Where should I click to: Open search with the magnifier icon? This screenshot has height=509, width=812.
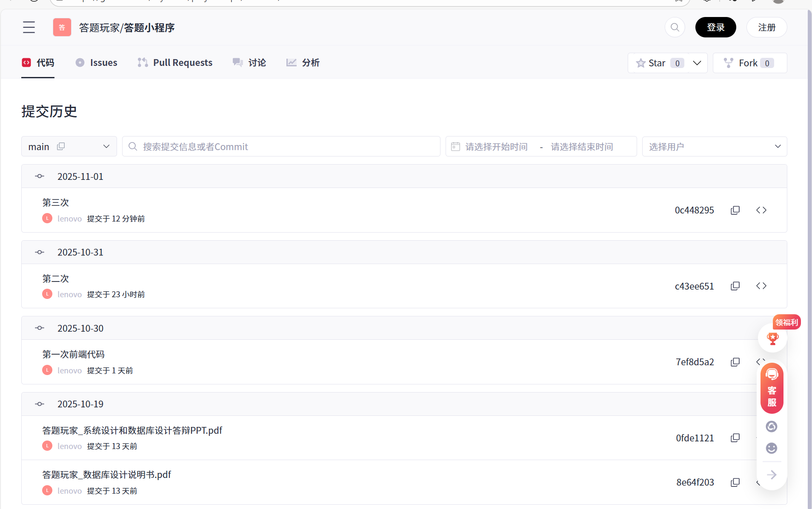tap(675, 27)
